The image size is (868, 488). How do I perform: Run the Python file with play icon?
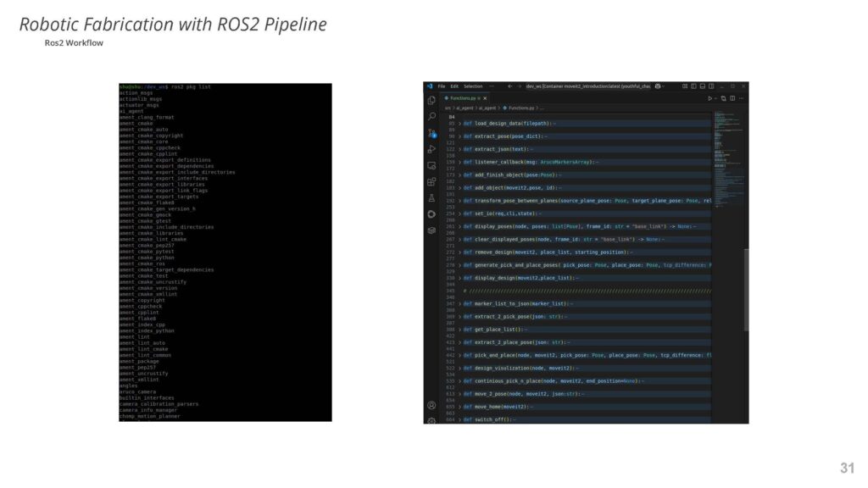(709, 98)
